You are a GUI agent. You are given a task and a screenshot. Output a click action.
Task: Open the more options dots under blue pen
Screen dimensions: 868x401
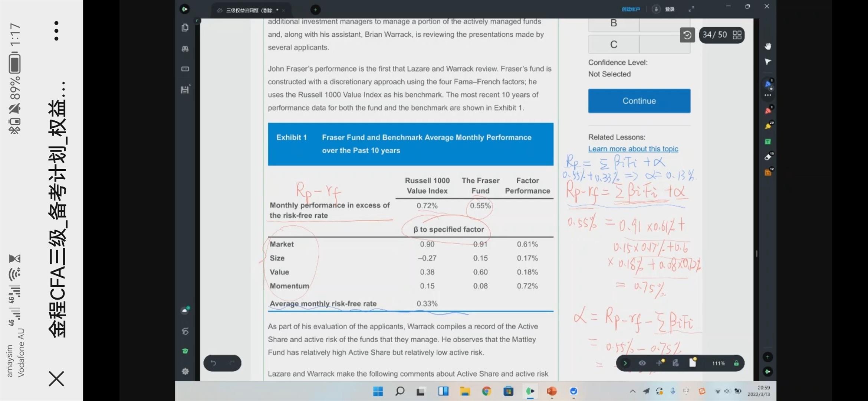tap(767, 95)
